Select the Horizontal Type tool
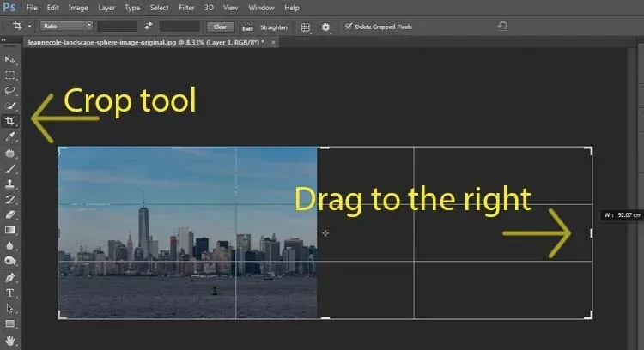644x350 pixels. point(10,293)
